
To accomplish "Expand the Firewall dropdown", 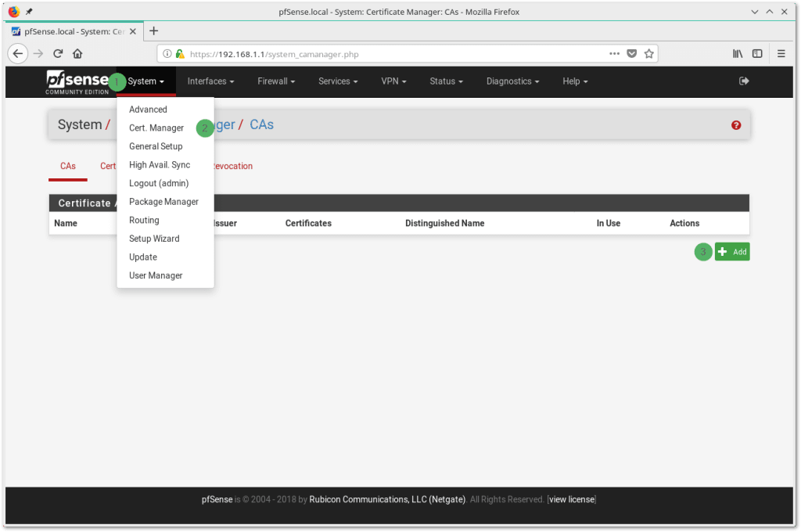I will coord(276,81).
